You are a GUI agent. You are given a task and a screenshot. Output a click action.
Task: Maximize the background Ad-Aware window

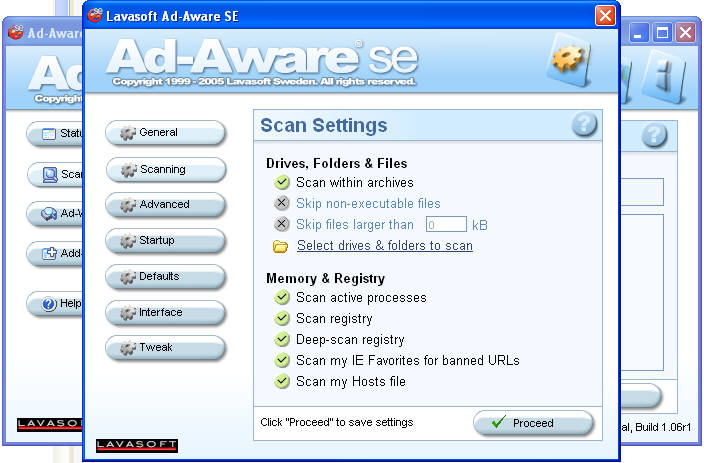[x=662, y=33]
